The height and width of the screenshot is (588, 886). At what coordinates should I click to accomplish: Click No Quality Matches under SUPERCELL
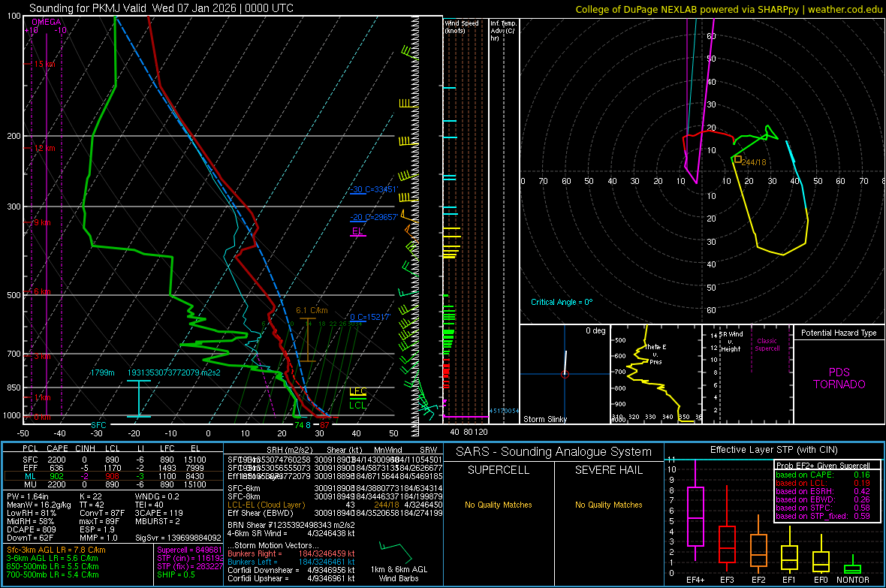pos(499,505)
